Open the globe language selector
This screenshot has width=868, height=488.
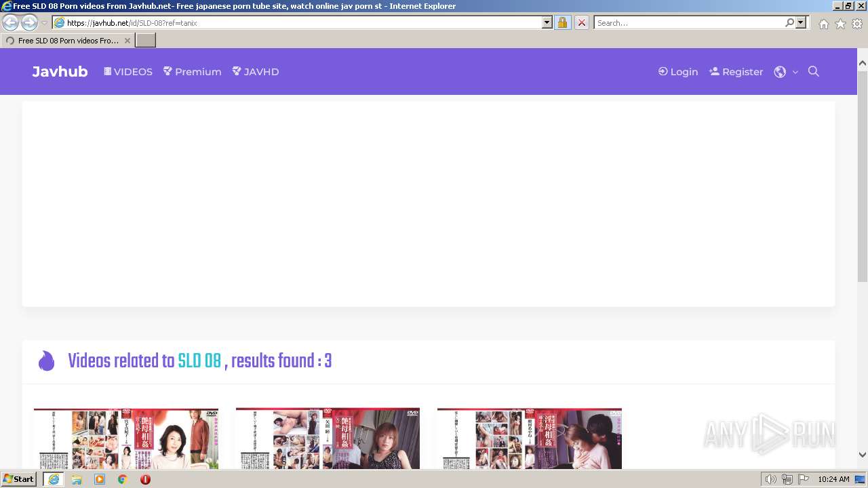pos(786,71)
